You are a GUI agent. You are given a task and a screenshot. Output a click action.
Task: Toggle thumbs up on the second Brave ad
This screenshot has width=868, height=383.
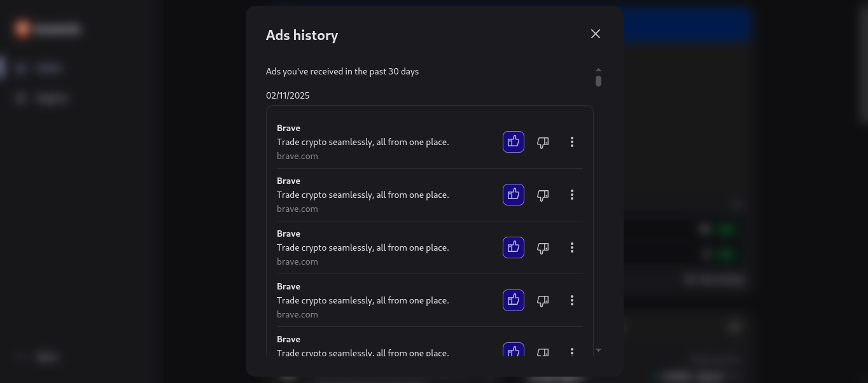(x=514, y=195)
